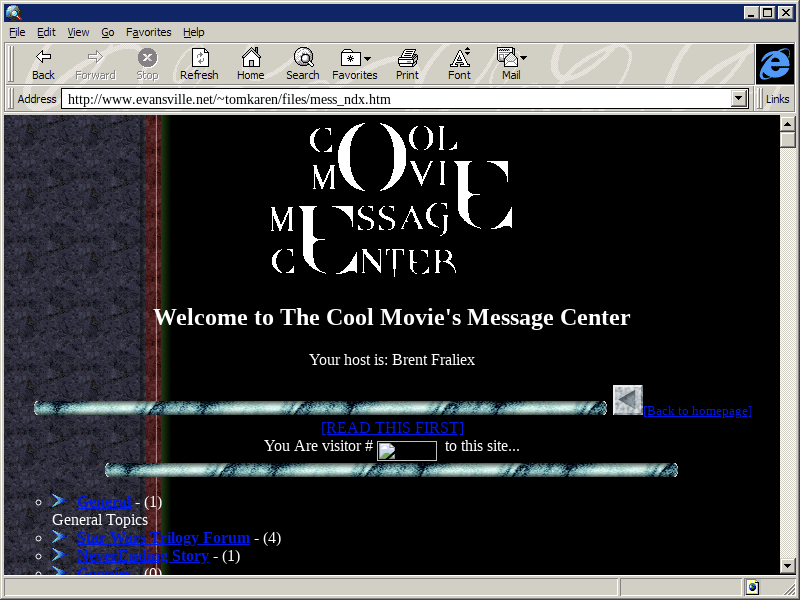Open the Mail toolbar dropdown
Screen dimensions: 800x600
coord(511,58)
